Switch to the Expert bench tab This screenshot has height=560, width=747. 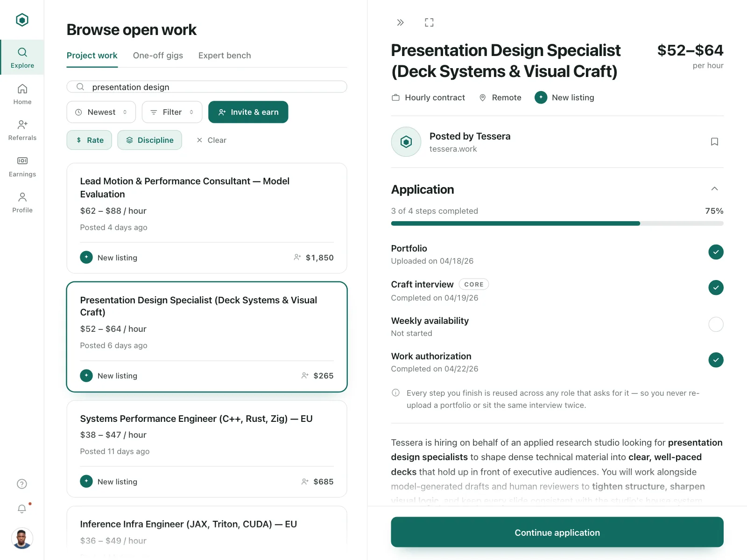(x=225, y=56)
